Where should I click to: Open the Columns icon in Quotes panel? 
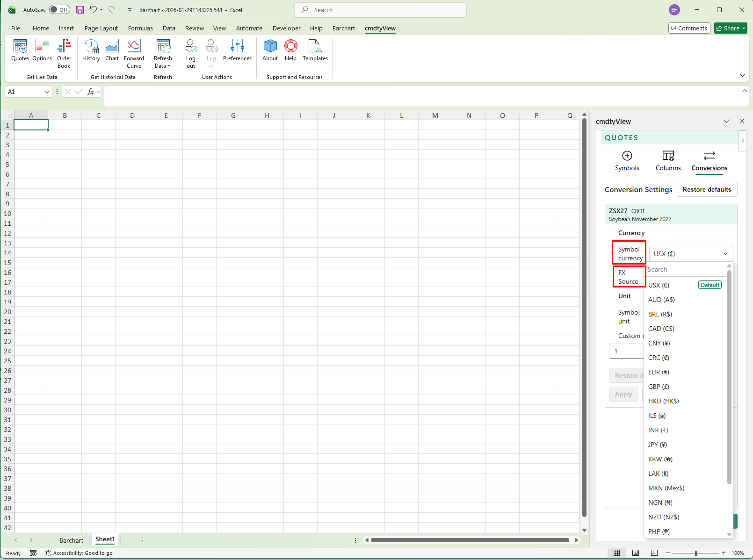click(x=668, y=160)
